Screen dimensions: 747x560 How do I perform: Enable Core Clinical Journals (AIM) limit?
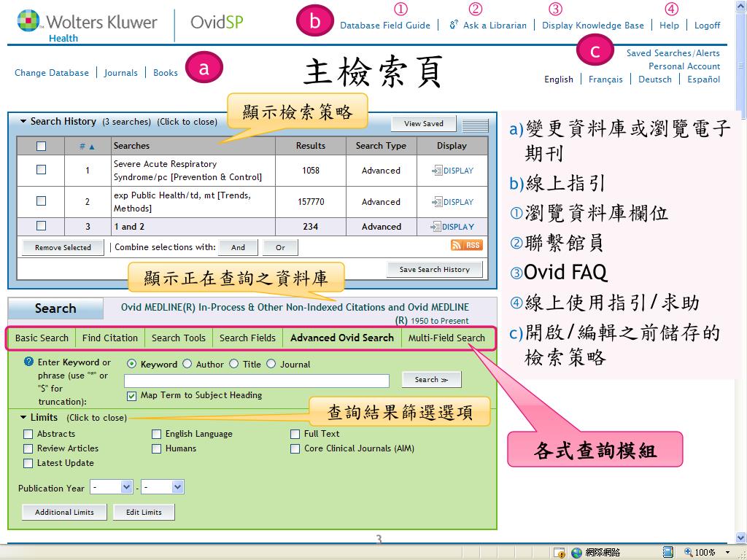[x=295, y=448]
